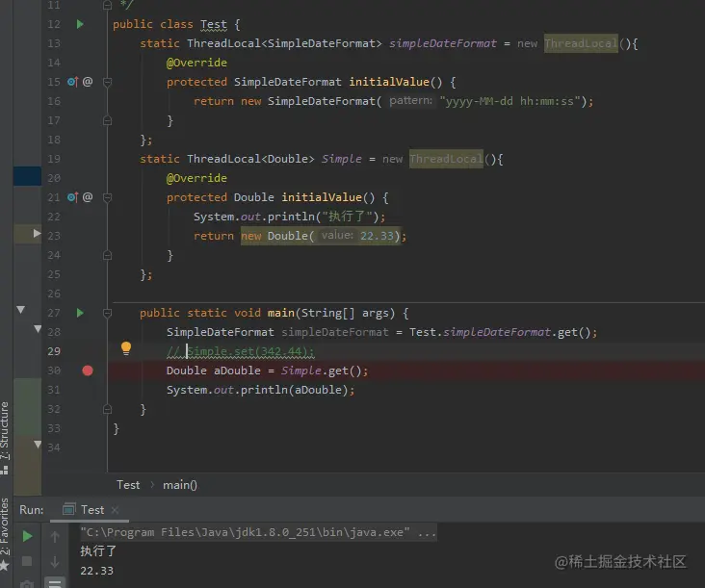This screenshot has width=705, height=588.
Task: Click main() in the breadcrumb bar
Action: pyautogui.click(x=180, y=485)
